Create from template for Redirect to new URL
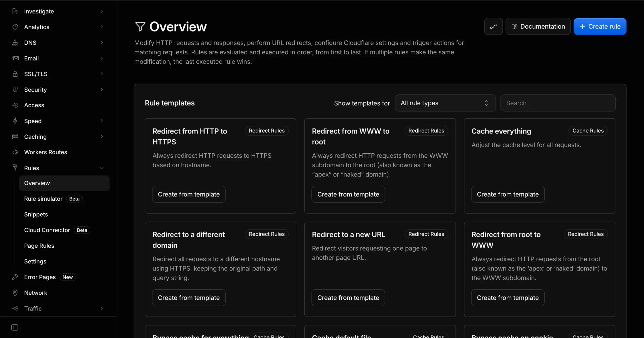 [x=348, y=298]
